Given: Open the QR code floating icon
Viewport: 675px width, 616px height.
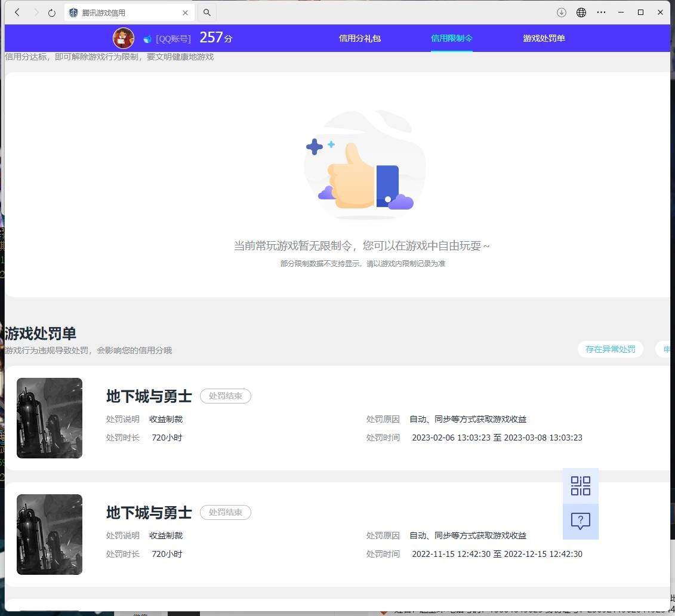Looking at the screenshot, I should 580,485.
